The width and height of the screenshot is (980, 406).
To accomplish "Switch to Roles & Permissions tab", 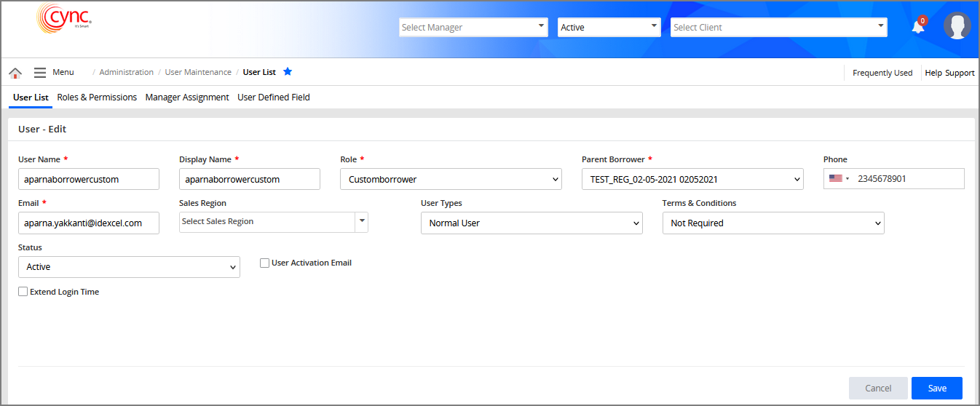I will 97,97.
